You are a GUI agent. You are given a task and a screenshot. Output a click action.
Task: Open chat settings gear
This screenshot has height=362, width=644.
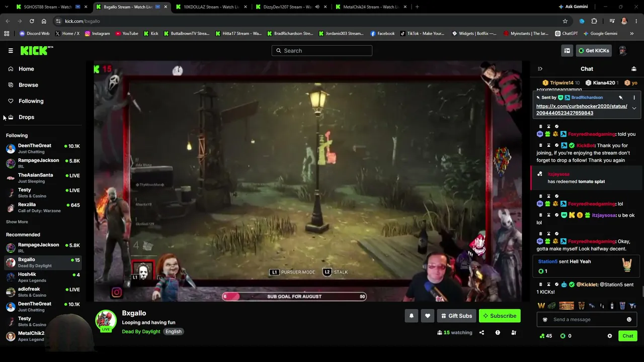coord(610,336)
